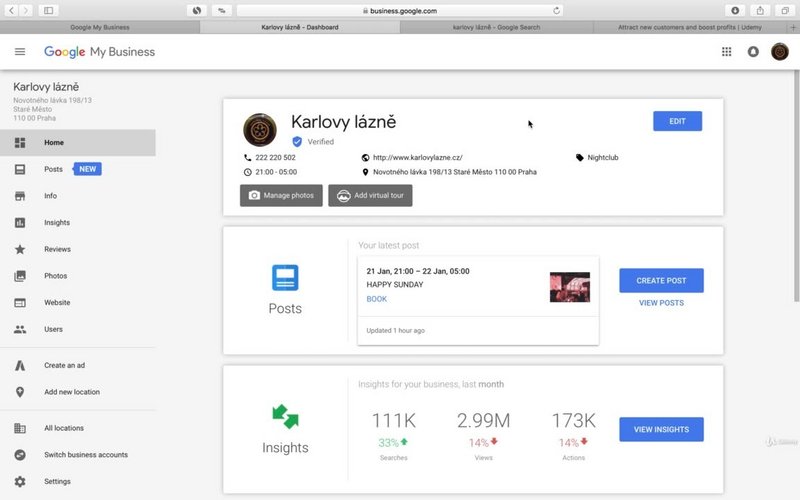Click the Website sidebar icon
This screenshot has height=500, width=800.
20,303
